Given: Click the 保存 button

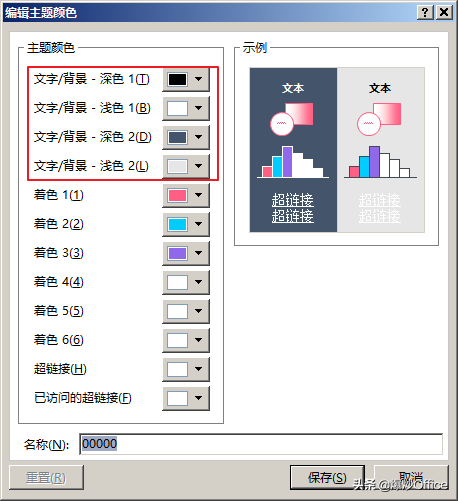Looking at the screenshot, I should click(327, 478).
